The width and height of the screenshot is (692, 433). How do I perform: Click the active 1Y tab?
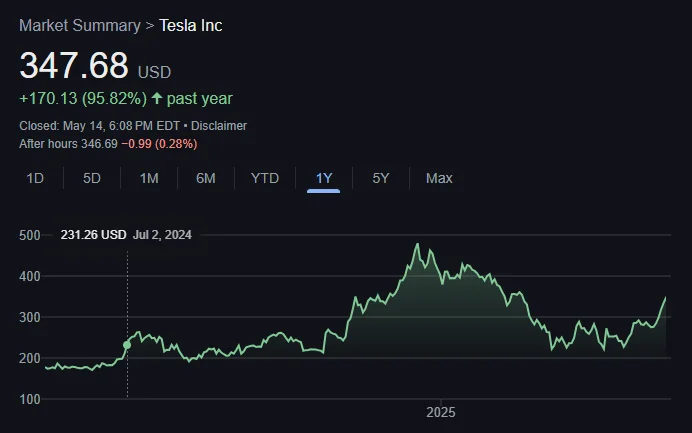[x=323, y=178]
